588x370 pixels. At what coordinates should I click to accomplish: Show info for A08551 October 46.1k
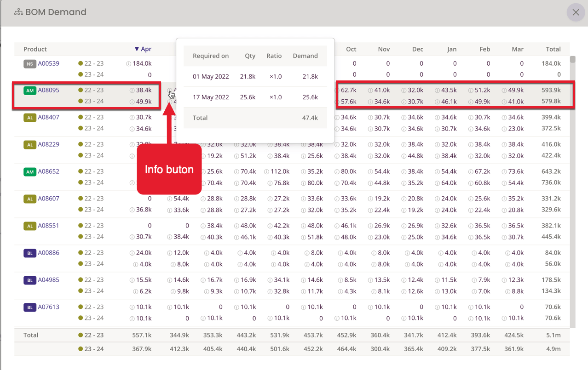(x=337, y=226)
